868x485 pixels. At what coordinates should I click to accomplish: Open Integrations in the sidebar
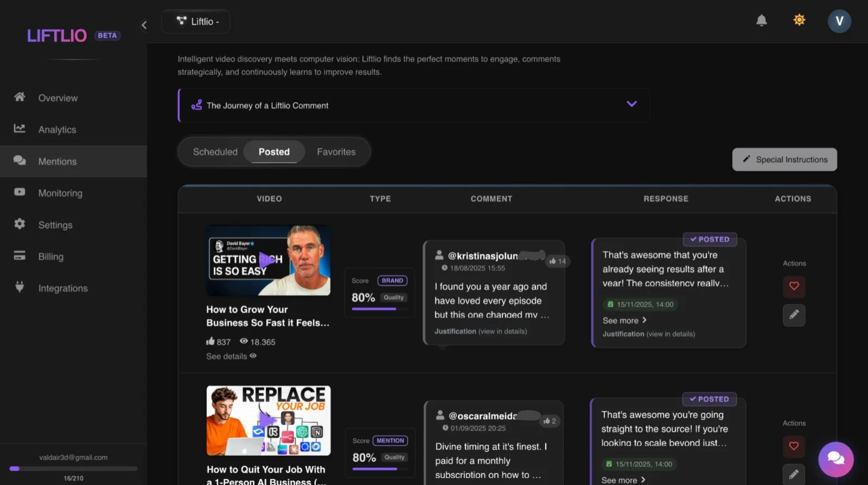tap(63, 289)
